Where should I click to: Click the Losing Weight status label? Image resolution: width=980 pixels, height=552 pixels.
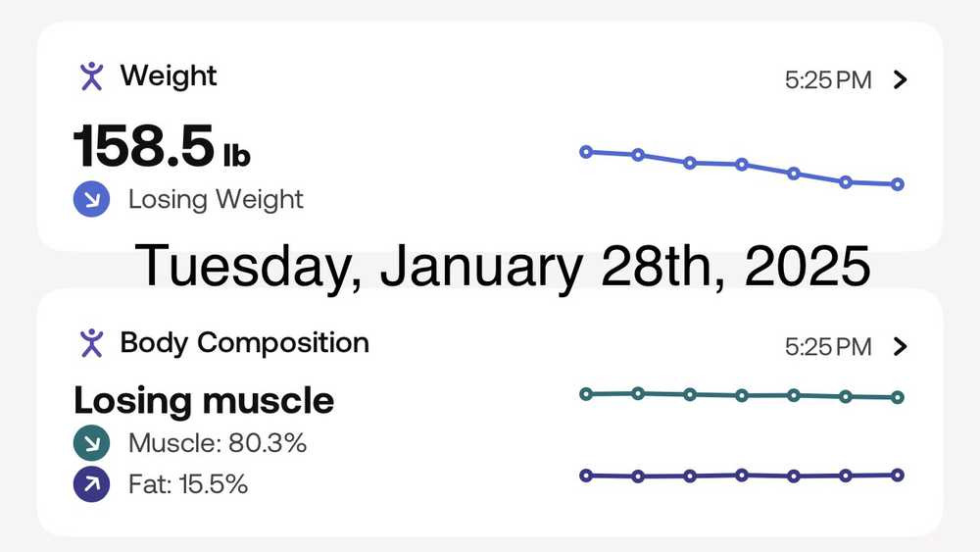click(216, 200)
